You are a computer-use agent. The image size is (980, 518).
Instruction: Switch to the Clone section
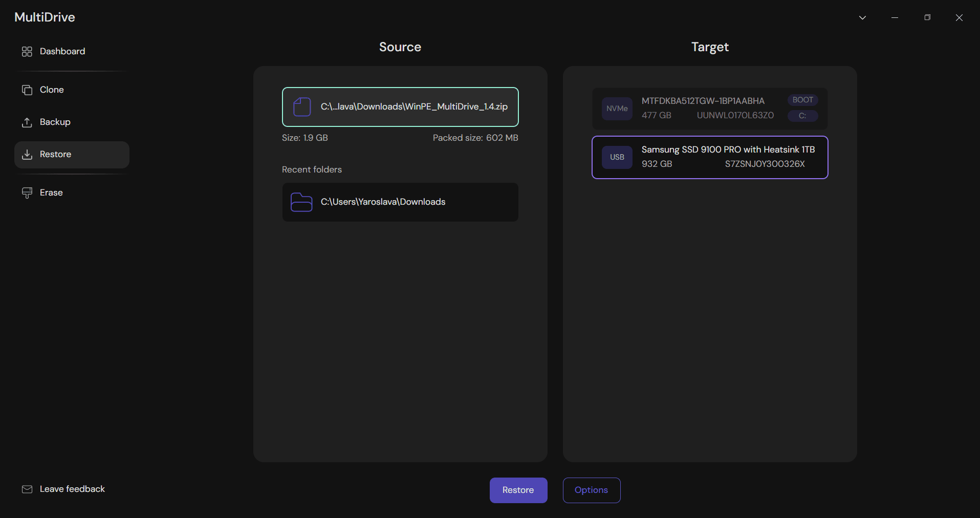click(72, 90)
